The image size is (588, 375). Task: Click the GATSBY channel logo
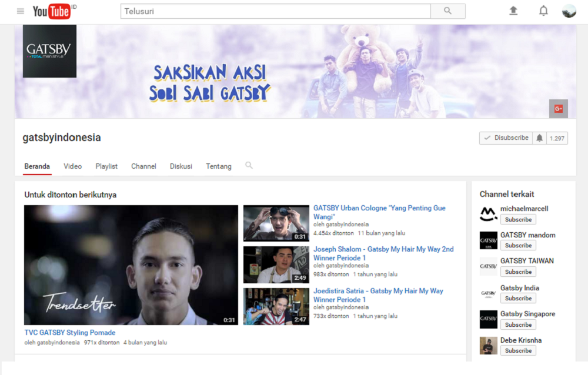[49, 51]
